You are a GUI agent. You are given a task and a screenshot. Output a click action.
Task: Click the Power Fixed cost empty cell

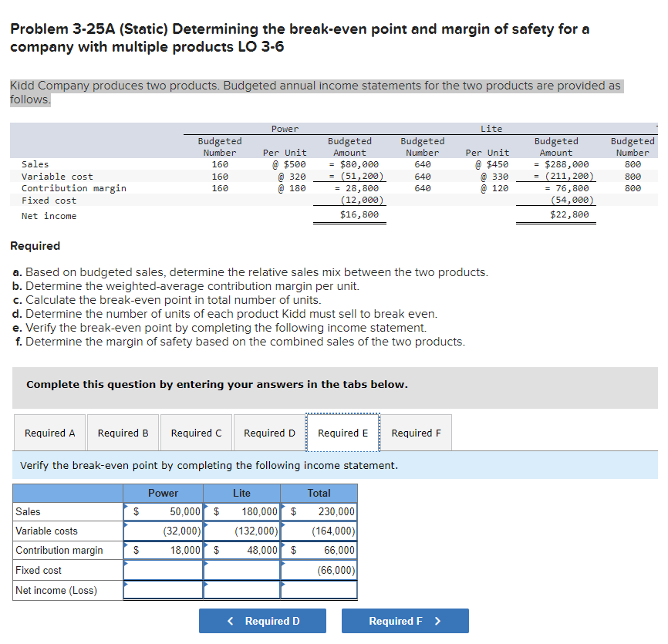click(x=164, y=570)
